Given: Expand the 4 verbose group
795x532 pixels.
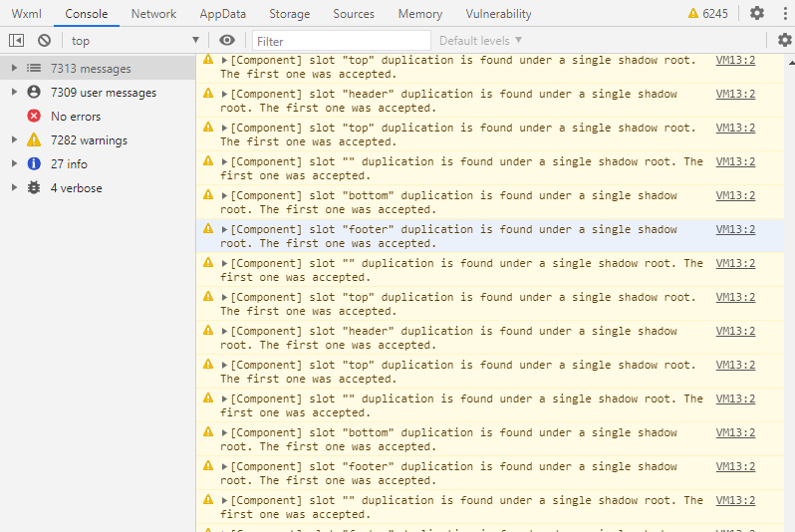Looking at the screenshot, I should point(14,187).
